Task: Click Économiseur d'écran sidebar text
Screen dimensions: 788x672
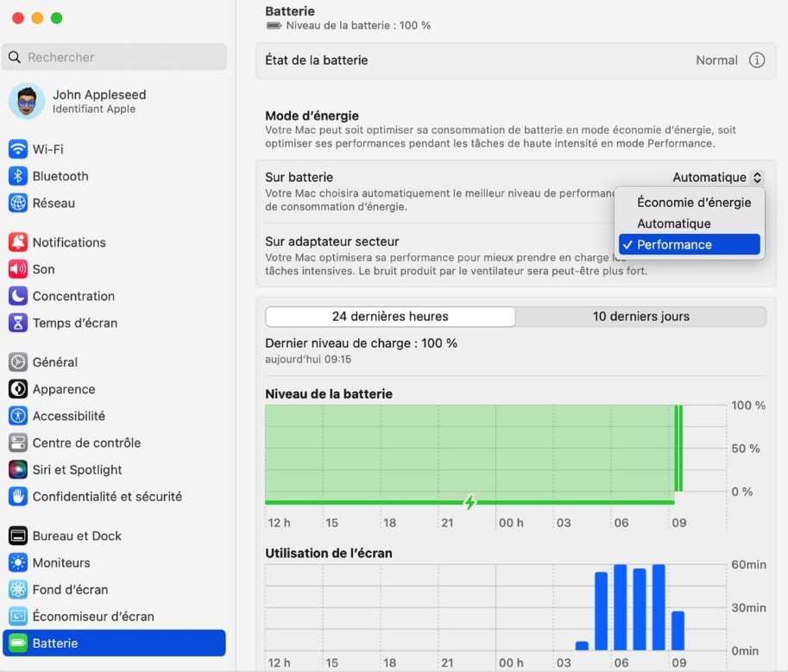Action: pyautogui.click(x=93, y=616)
